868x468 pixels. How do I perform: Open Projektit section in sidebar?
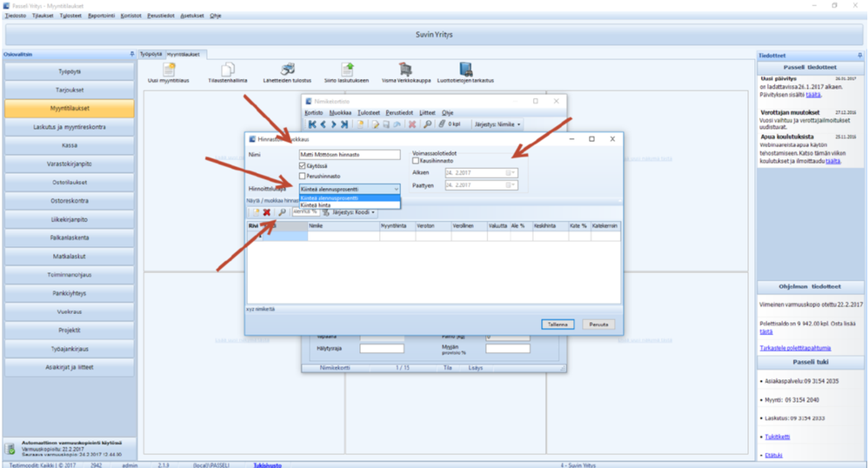click(x=70, y=330)
